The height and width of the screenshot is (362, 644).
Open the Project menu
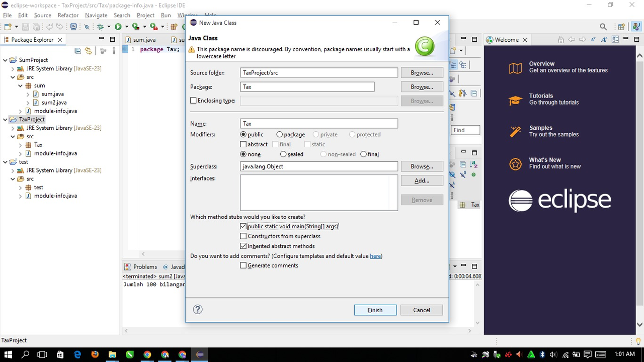[x=145, y=15]
